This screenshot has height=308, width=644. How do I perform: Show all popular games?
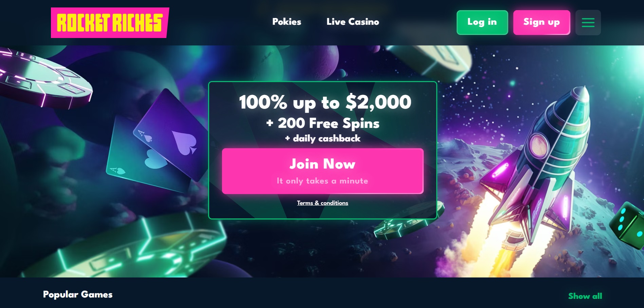click(x=585, y=296)
